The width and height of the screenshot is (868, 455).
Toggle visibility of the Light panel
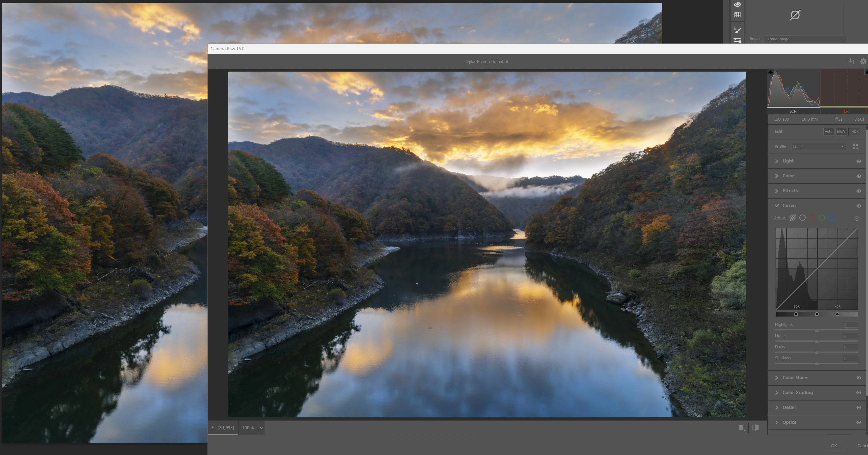click(x=859, y=161)
